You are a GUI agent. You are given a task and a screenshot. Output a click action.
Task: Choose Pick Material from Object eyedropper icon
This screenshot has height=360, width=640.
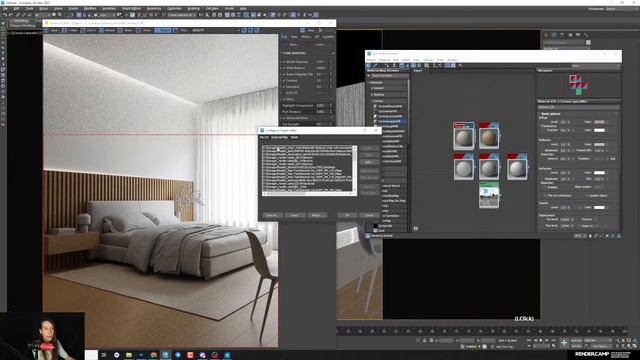pos(375,65)
